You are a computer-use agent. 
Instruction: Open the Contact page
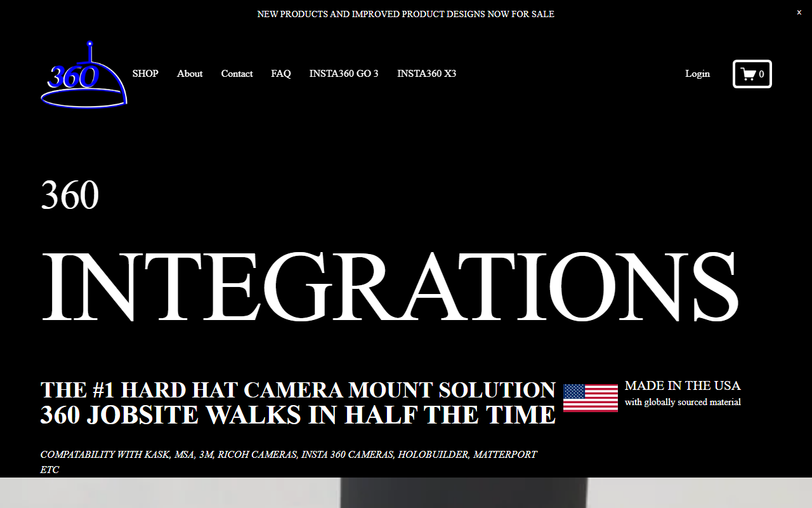(x=237, y=74)
